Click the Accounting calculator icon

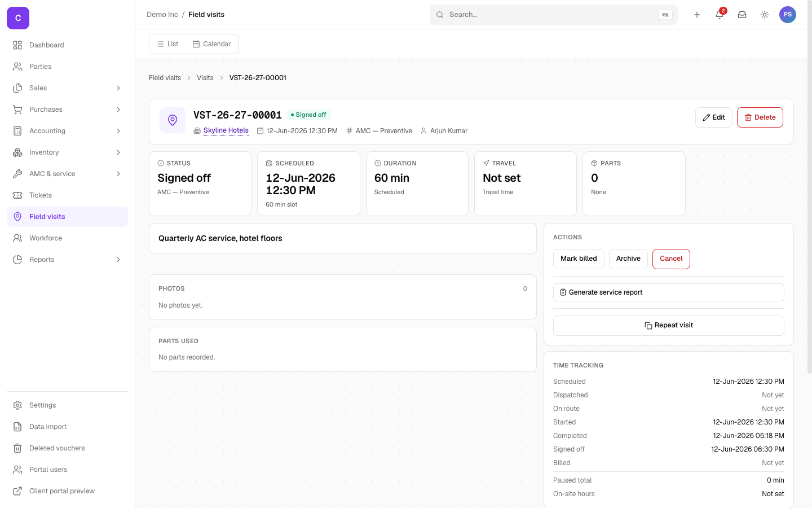point(17,131)
